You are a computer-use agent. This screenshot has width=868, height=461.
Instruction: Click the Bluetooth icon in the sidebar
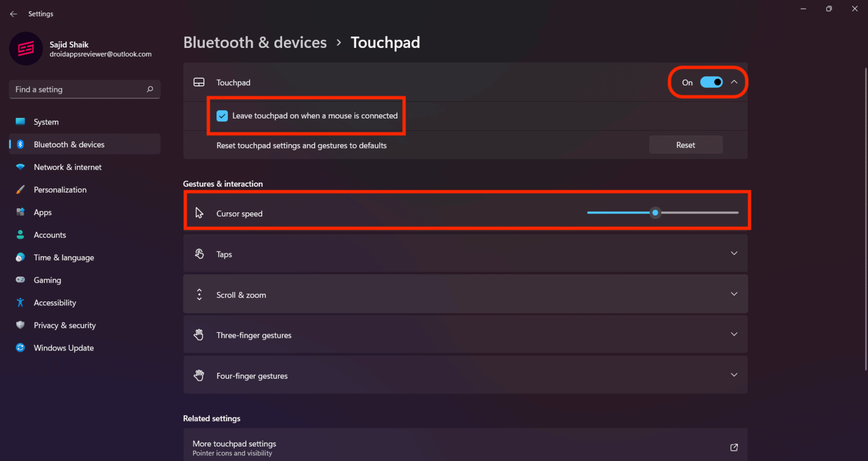coord(21,144)
